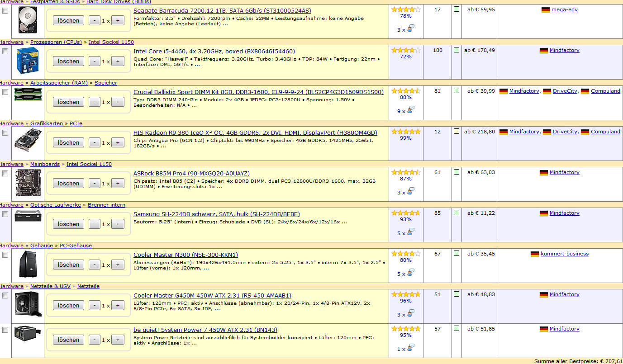Open PC-Gehäuse breadcrumb link
The height and width of the screenshot is (364, 623).
76,246
